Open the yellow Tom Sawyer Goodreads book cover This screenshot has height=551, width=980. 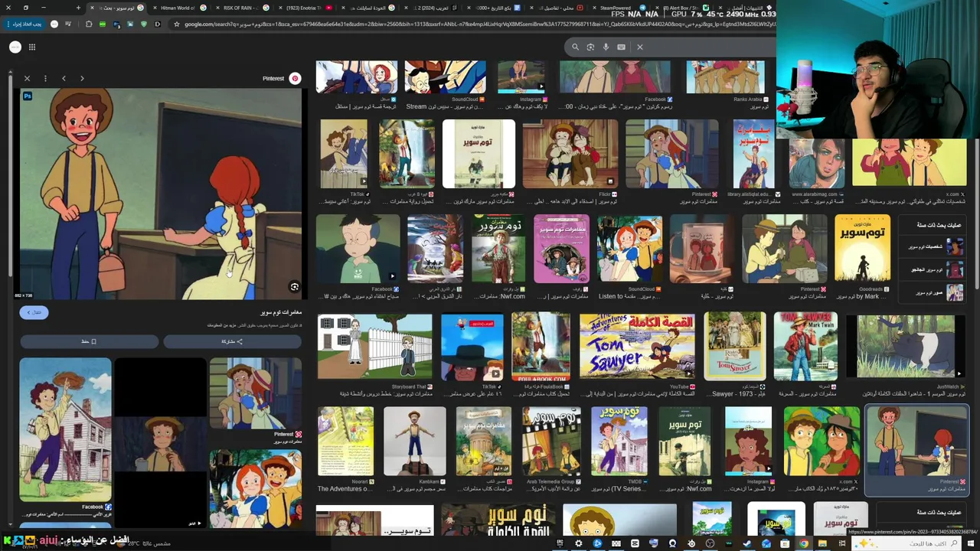(863, 248)
